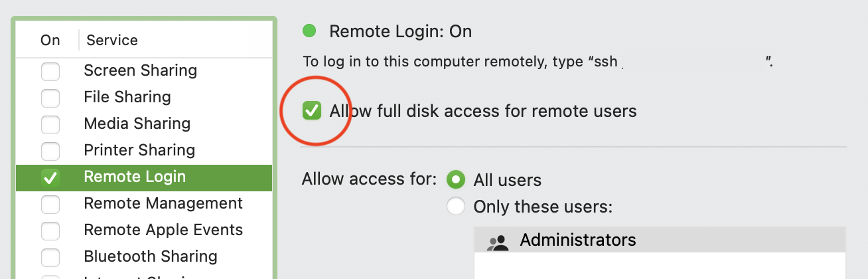This screenshot has height=279, width=868.
Task: Tick the Remote Apple Events checkbox
Action: click(x=50, y=231)
